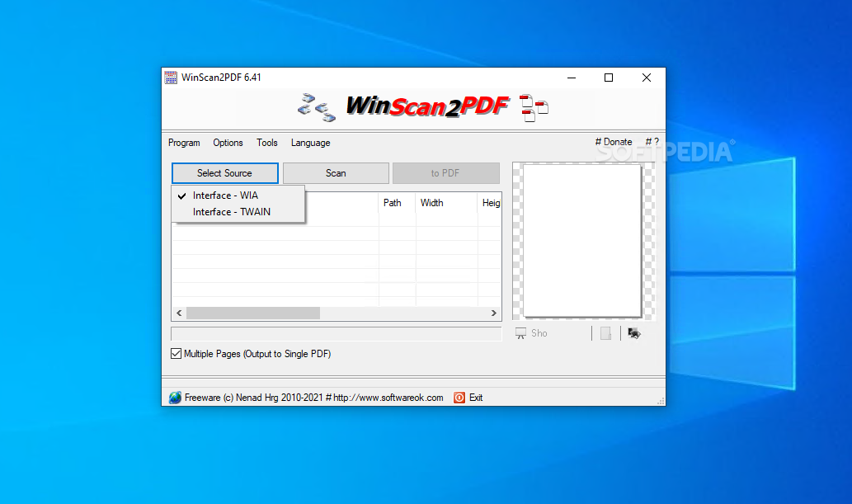Minimize the WinScan2PDF window
The width and height of the screenshot is (852, 504).
pos(572,78)
